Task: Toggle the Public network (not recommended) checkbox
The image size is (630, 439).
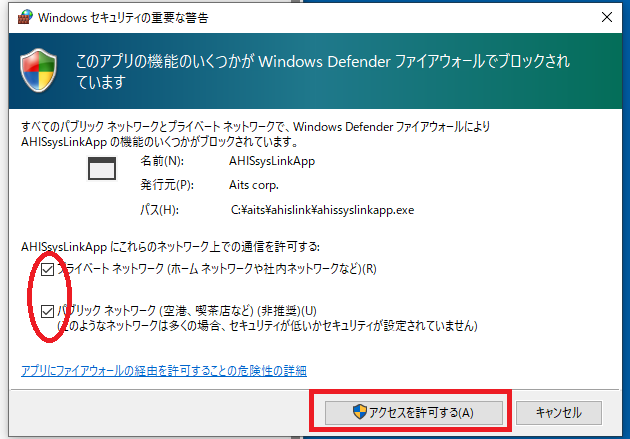Action: point(47,311)
